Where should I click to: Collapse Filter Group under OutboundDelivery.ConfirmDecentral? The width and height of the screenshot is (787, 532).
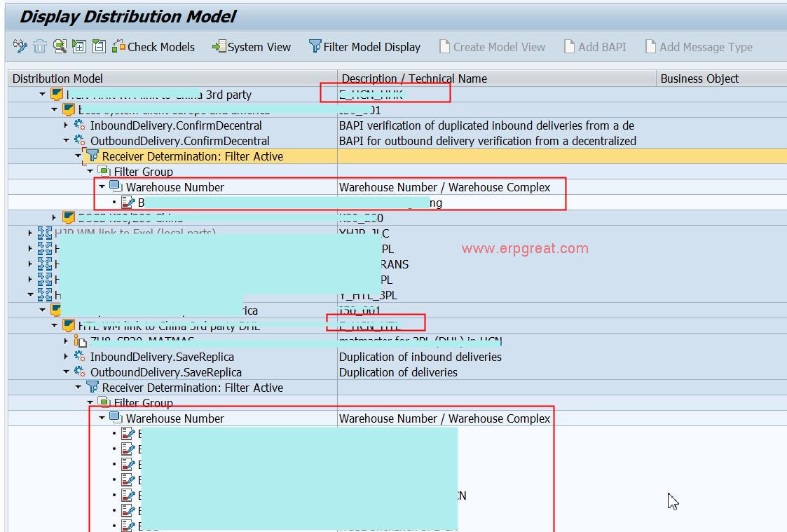pyautogui.click(x=90, y=171)
